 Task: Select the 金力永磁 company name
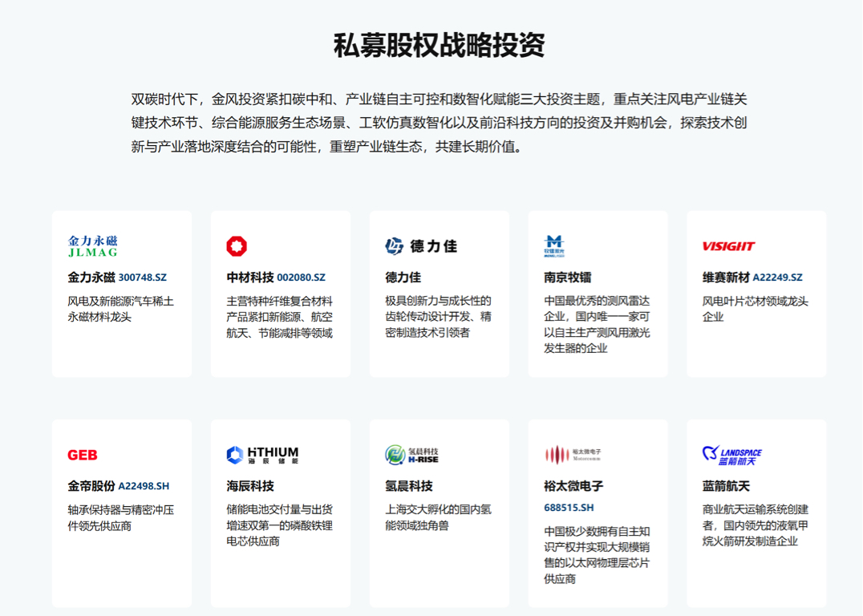[91, 278]
